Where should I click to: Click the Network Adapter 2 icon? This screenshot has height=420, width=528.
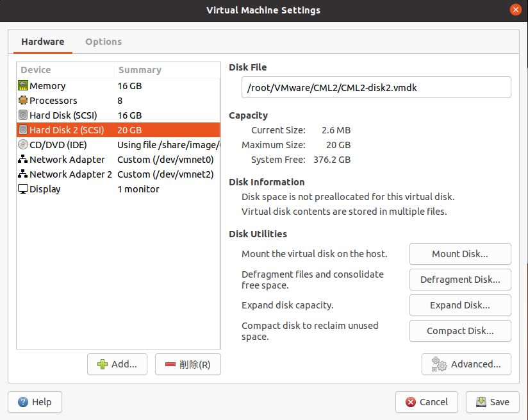coord(22,174)
